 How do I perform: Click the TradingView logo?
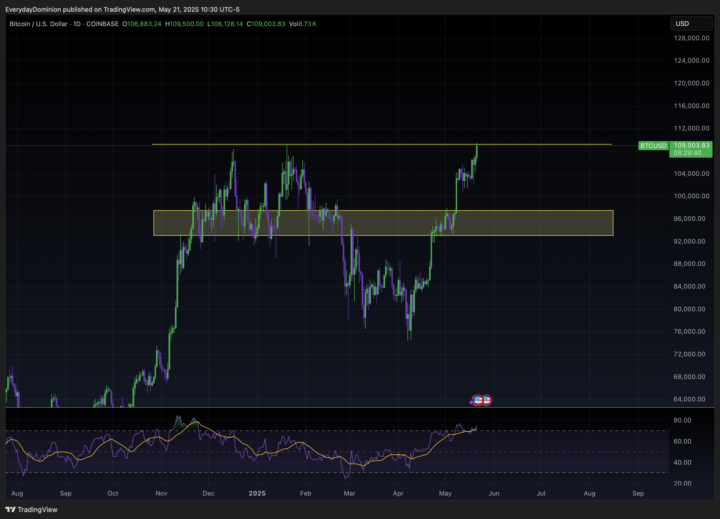pyautogui.click(x=31, y=509)
